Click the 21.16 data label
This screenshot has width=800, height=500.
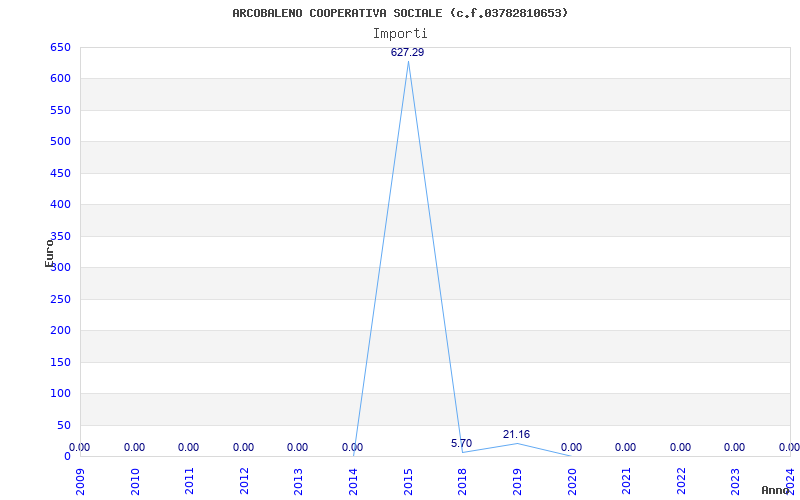pos(516,434)
